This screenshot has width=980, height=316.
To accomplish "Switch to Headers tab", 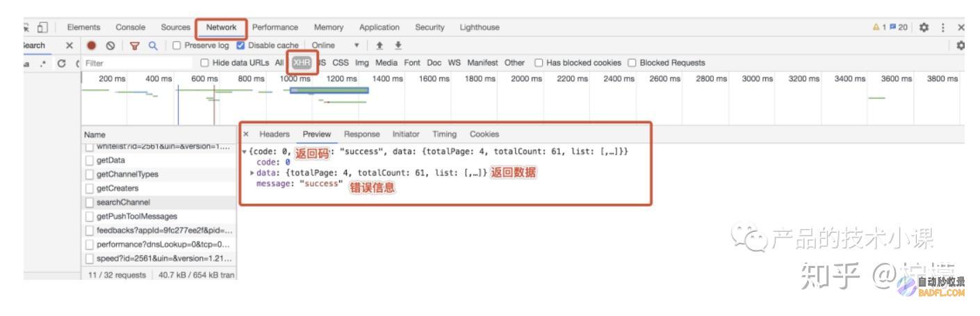I will coord(274,134).
